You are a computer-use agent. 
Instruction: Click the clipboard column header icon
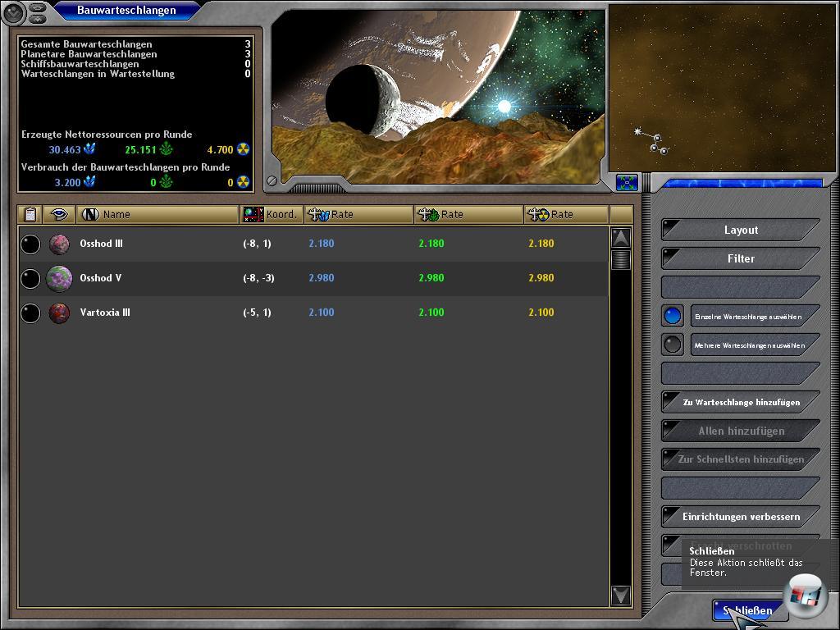click(30, 215)
